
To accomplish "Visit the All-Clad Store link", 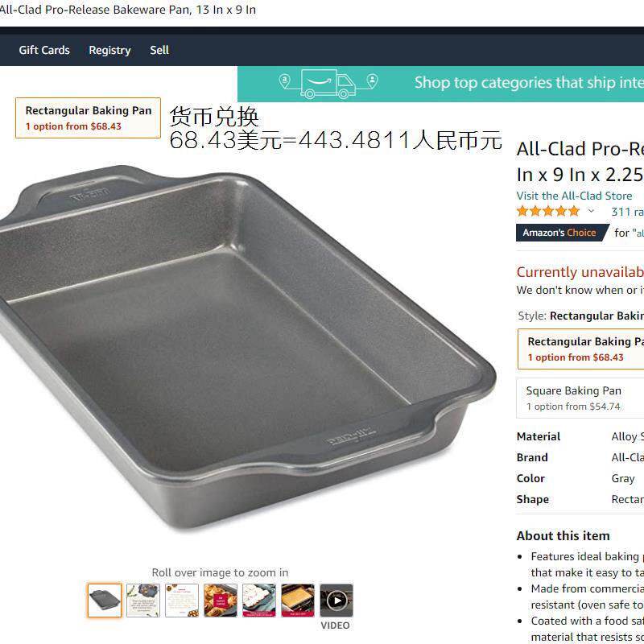I will click(x=574, y=196).
